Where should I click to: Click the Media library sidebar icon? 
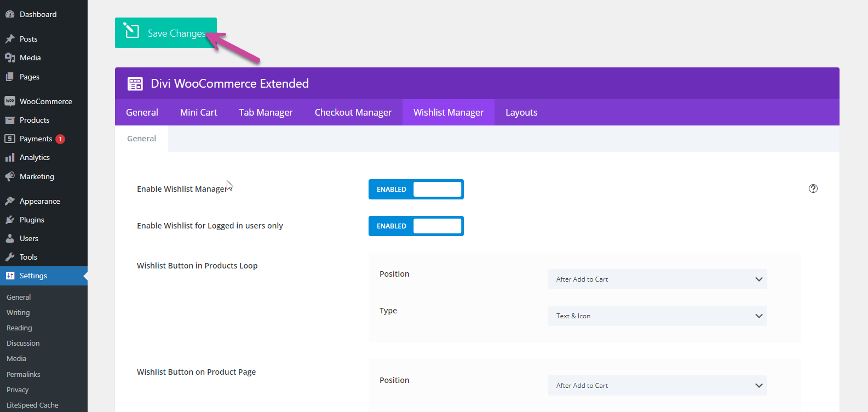pyautogui.click(x=10, y=58)
